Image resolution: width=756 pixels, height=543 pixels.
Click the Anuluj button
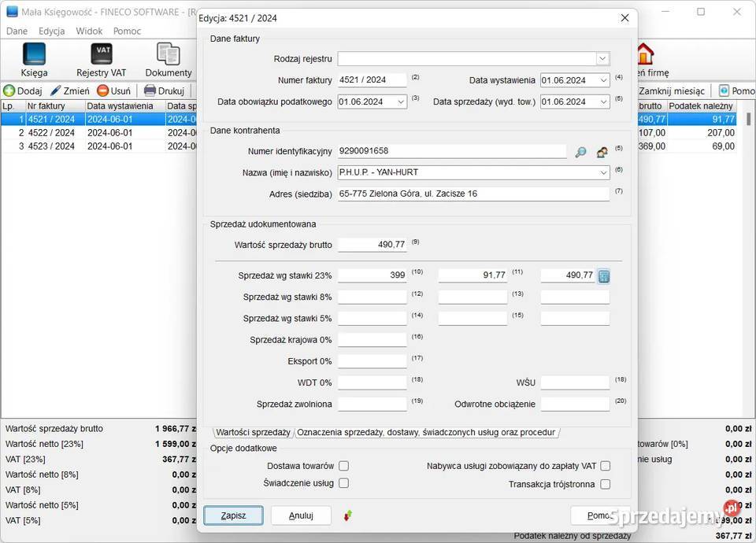(x=301, y=515)
